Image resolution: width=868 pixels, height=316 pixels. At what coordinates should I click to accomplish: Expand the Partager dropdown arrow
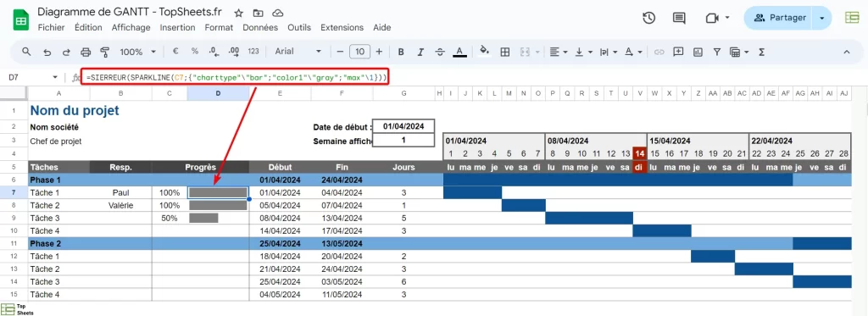[x=822, y=18]
